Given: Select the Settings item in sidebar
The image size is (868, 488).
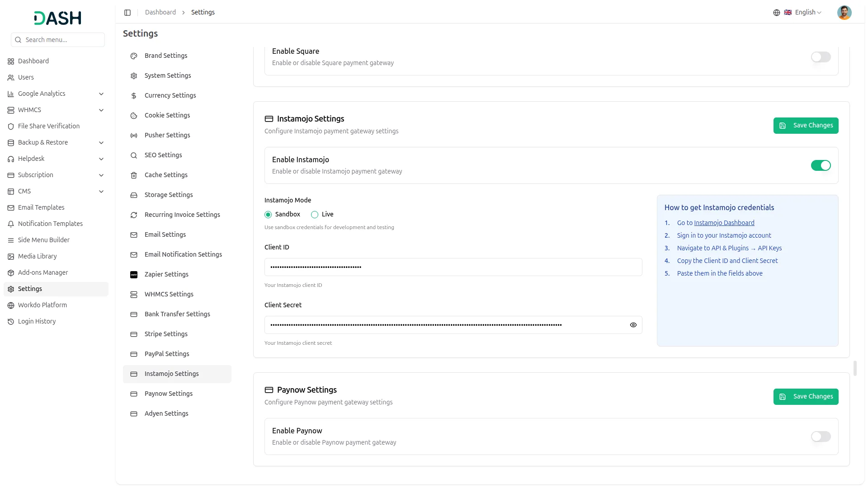Looking at the screenshot, I should coord(56,289).
